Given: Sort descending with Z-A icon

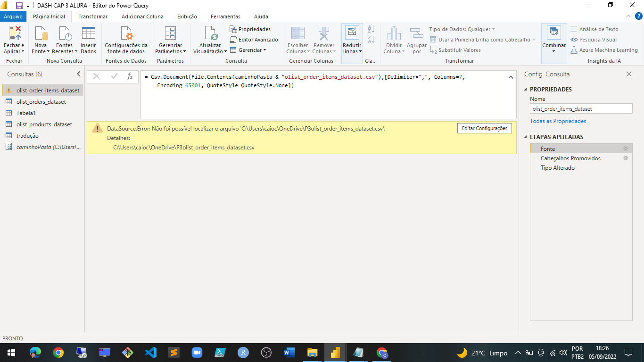Looking at the screenshot, I should 371,40.
